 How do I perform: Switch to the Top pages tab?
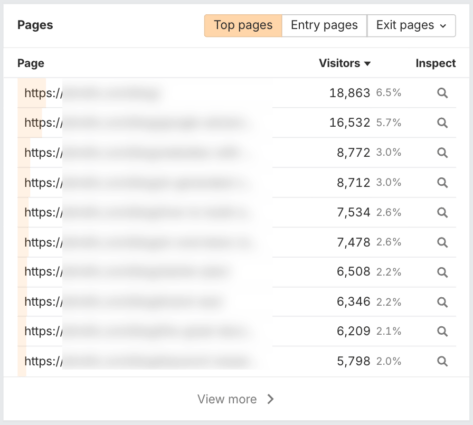[243, 25]
